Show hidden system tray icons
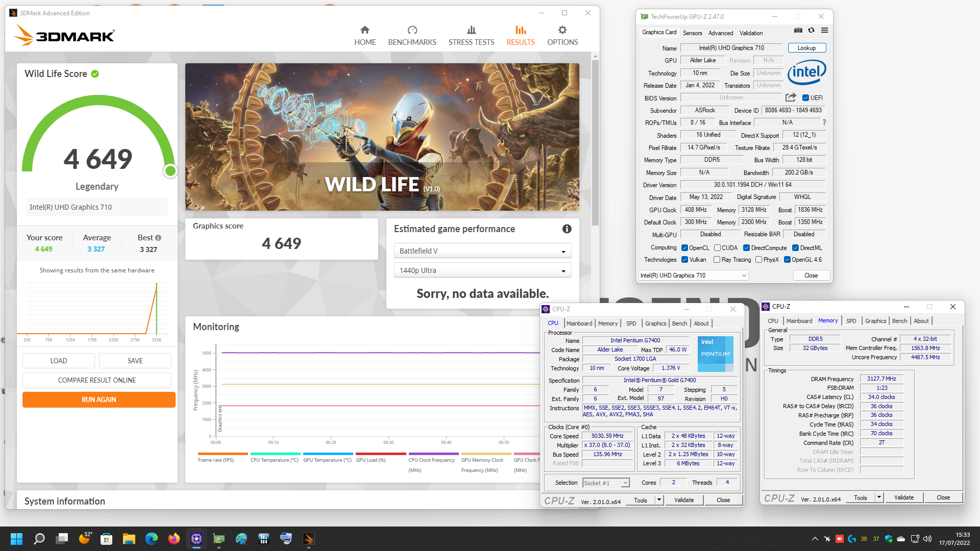This screenshot has height=551, width=980. [815, 539]
